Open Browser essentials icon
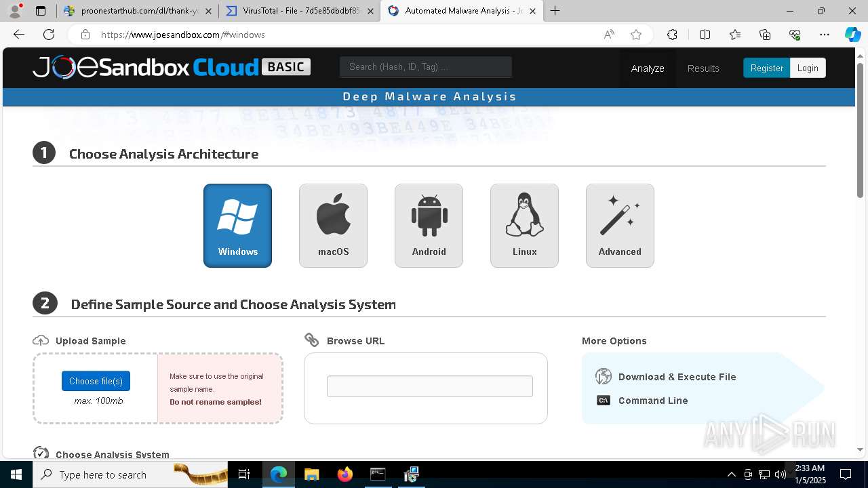Viewport: 868px width, 488px height. (x=795, y=35)
